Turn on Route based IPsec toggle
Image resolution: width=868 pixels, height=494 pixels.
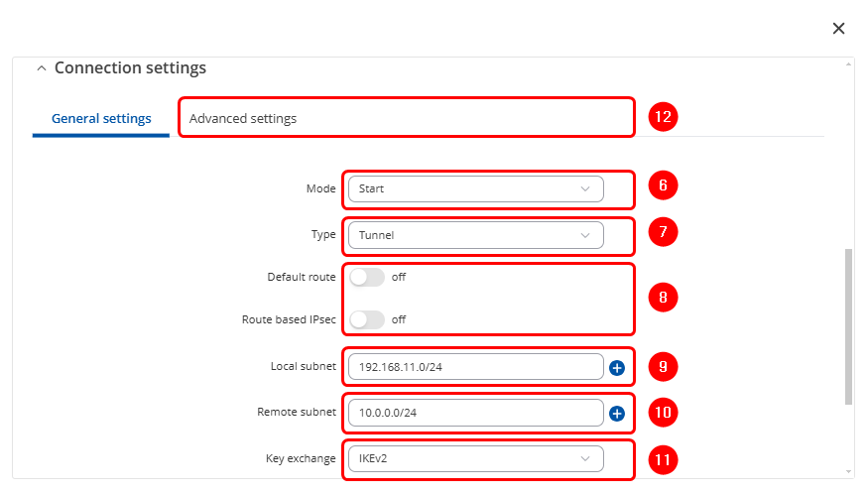366,319
